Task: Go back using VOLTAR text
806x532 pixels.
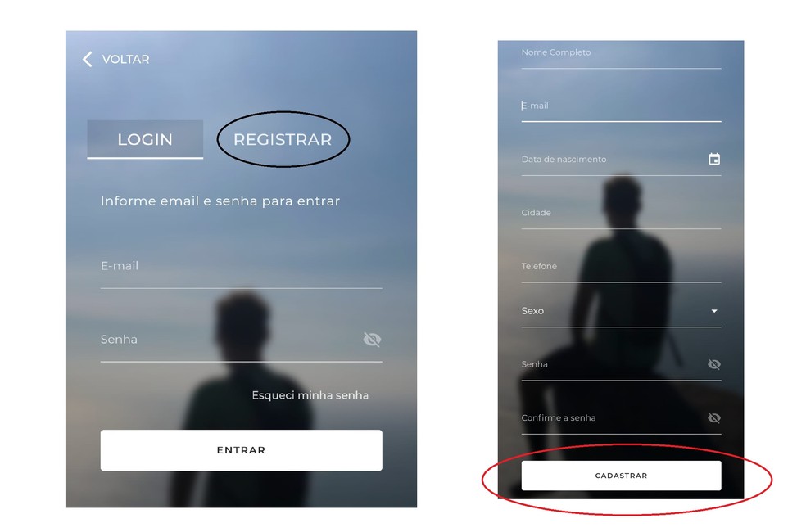Action: point(126,59)
